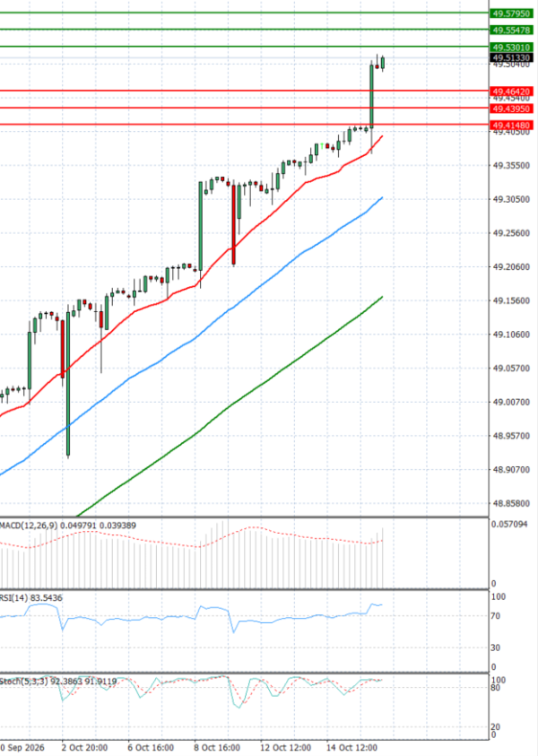
Task: Click the 48.90700 price axis value
Action: click(511, 469)
